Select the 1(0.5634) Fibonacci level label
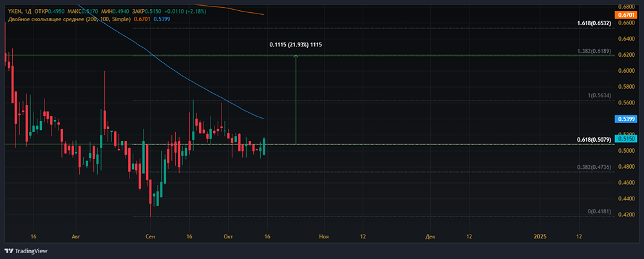Image resolution: width=644 pixels, height=259 pixels. click(600, 95)
